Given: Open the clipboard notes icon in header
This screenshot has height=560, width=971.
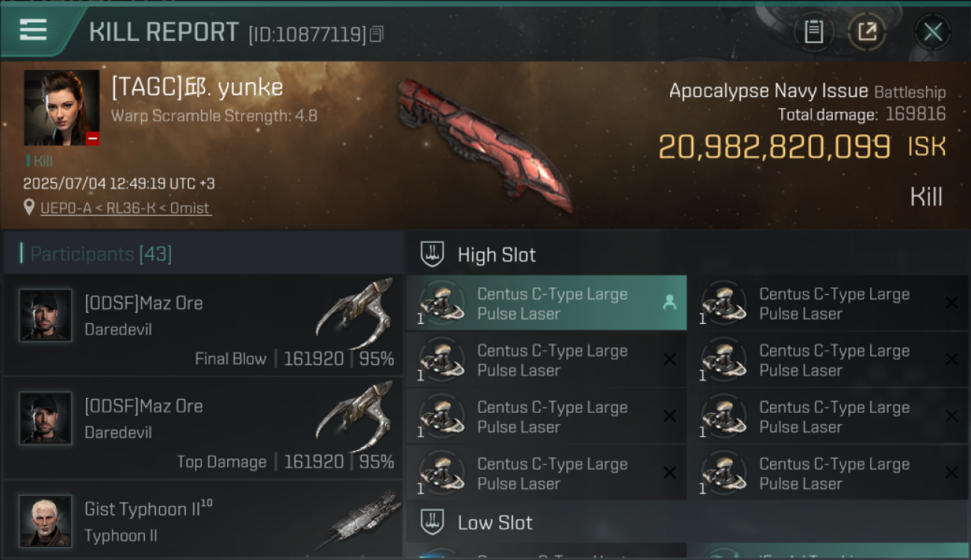Looking at the screenshot, I should pyautogui.click(x=813, y=31).
